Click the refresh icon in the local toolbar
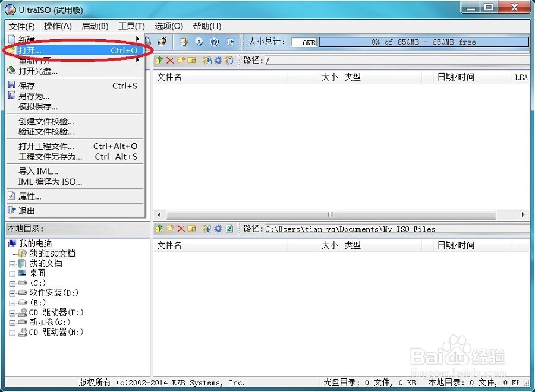 pyautogui.click(x=229, y=229)
